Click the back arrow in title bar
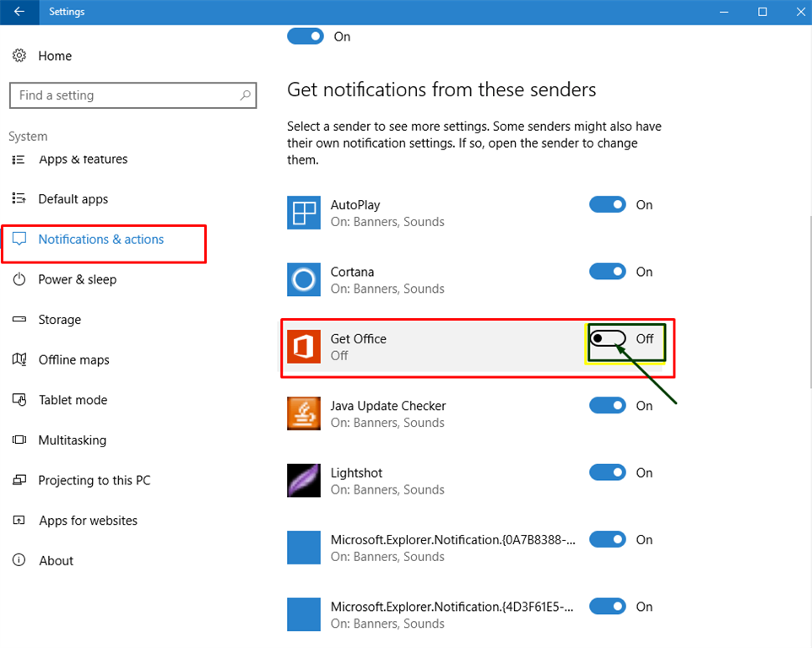The height and width of the screenshot is (648, 812). (19, 11)
